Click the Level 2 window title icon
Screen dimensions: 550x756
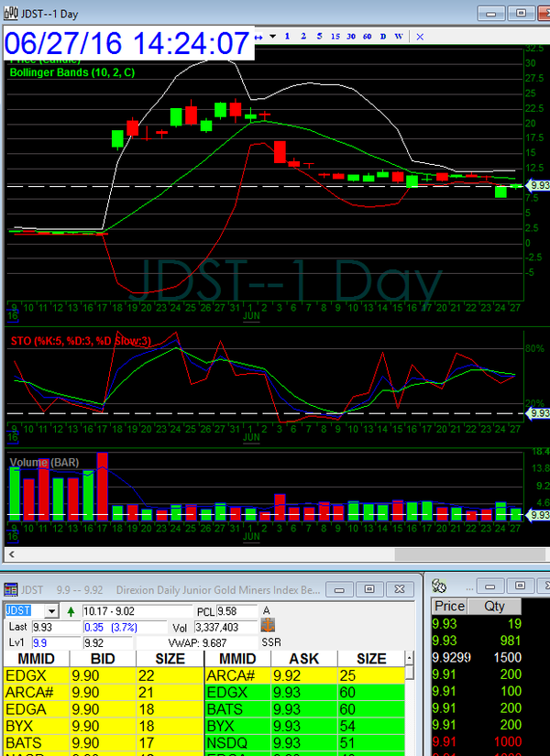[11, 588]
